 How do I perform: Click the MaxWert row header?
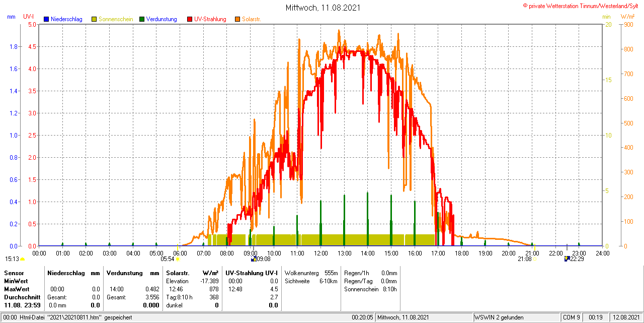coord(17,289)
